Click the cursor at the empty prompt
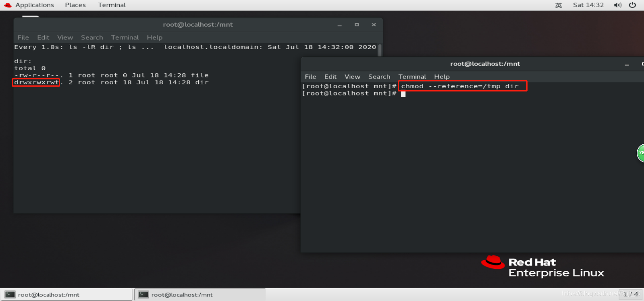The image size is (644, 301). click(x=403, y=93)
